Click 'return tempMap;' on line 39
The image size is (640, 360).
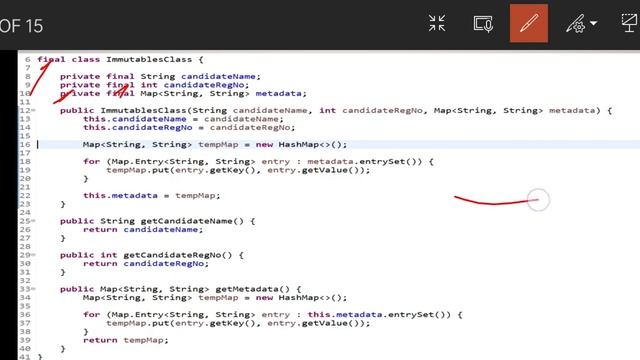tap(126, 340)
